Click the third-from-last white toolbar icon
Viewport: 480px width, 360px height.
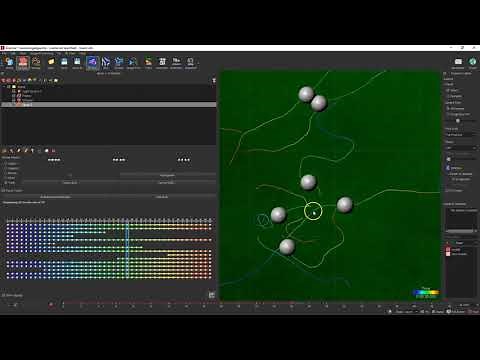point(162,62)
